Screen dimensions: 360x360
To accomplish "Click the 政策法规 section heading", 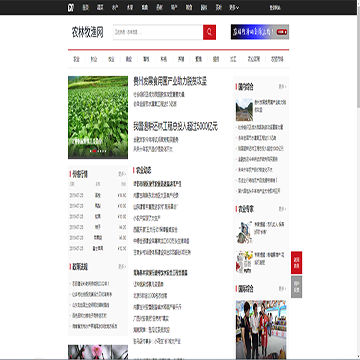I will (x=80, y=267).
